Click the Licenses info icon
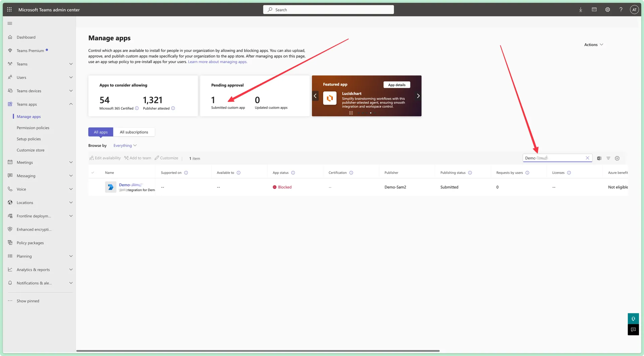644x356 pixels. click(x=569, y=173)
